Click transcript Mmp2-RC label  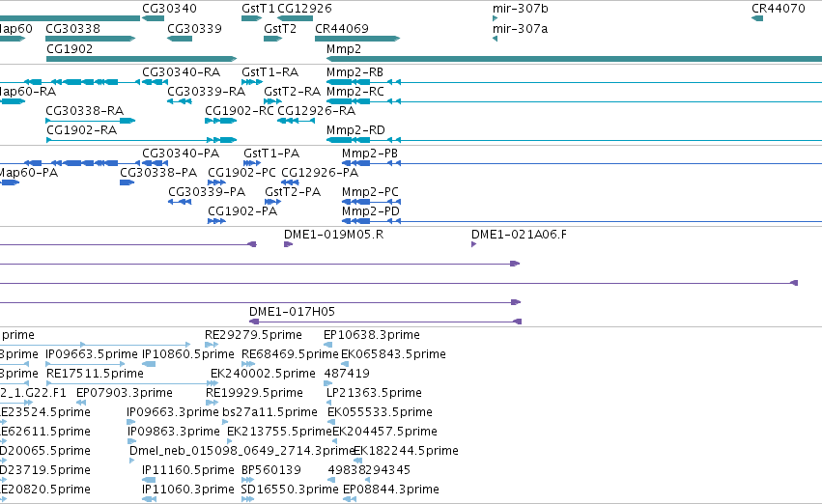pyautogui.click(x=354, y=91)
